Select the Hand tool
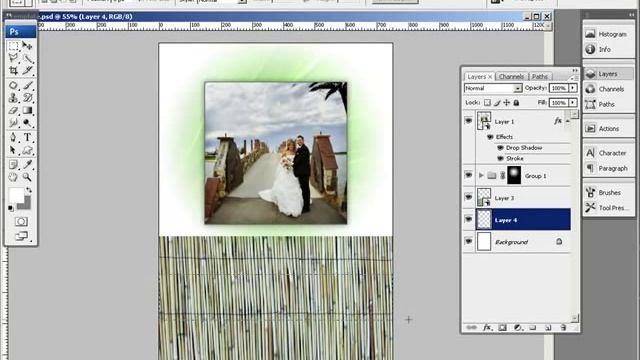The width and height of the screenshot is (640, 360). [x=13, y=177]
